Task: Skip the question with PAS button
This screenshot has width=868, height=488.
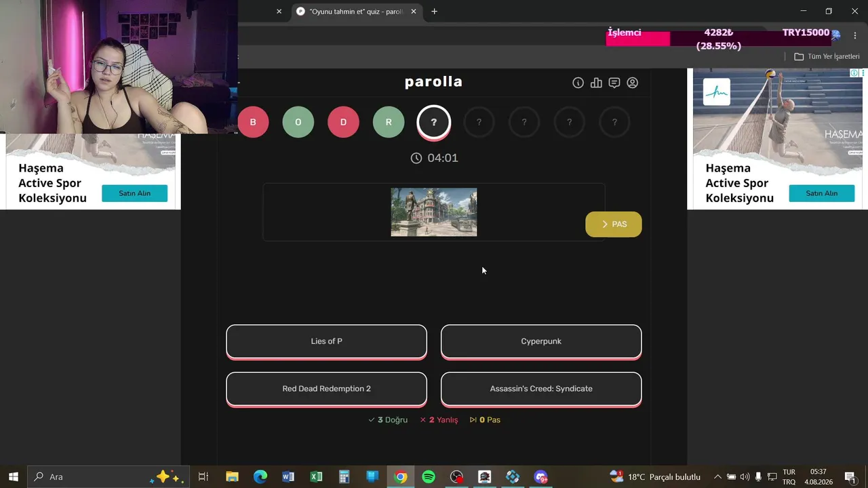Action: (x=614, y=224)
